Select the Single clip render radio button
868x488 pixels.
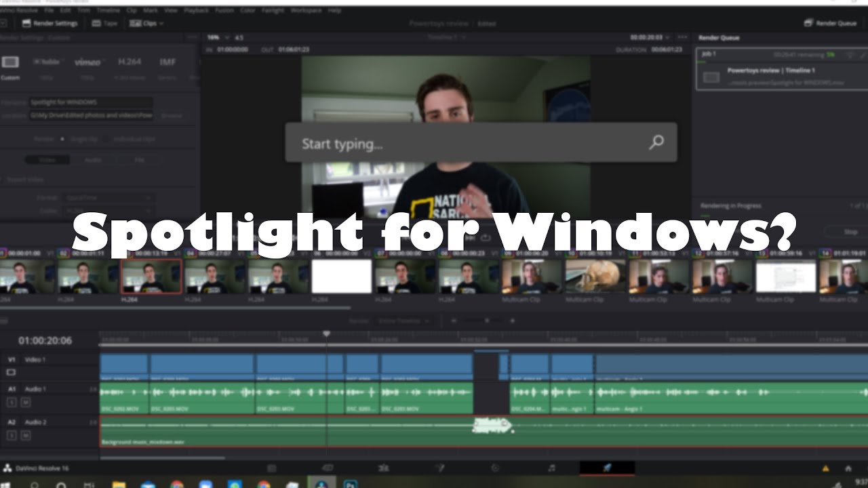(62, 139)
